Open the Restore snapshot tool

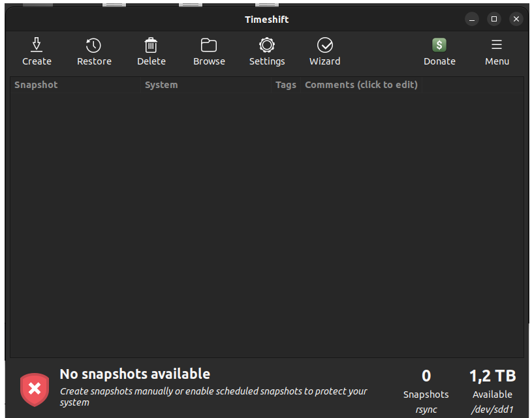pyautogui.click(x=94, y=52)
